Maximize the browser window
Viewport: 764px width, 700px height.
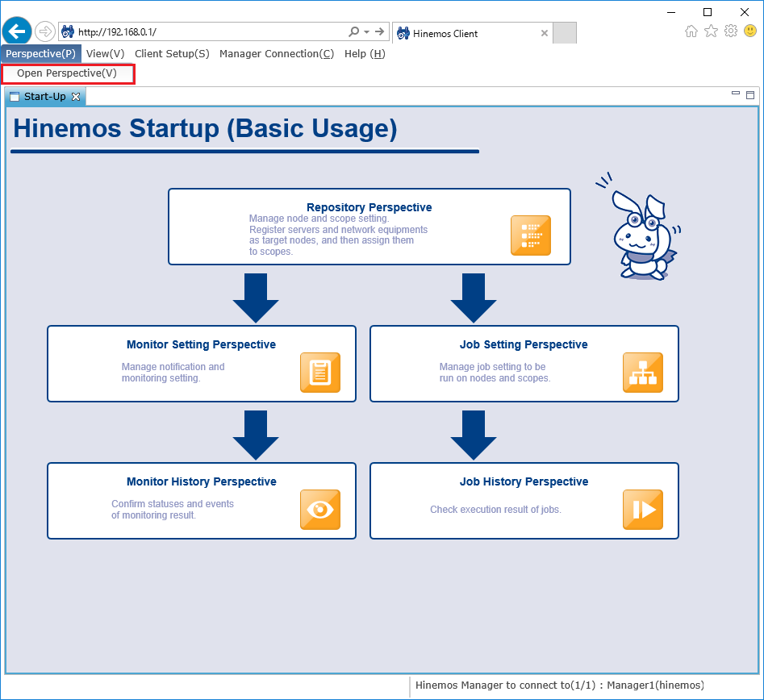point(708,12)
